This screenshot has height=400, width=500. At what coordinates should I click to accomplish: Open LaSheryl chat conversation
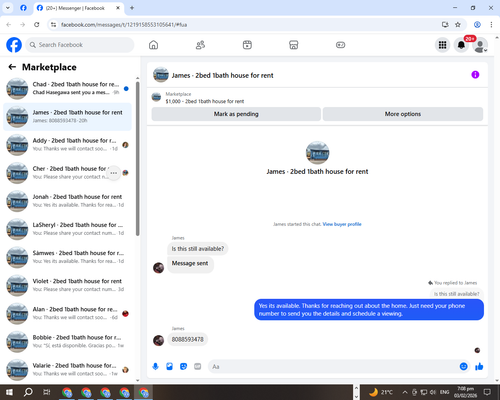(x=68, y=229)
